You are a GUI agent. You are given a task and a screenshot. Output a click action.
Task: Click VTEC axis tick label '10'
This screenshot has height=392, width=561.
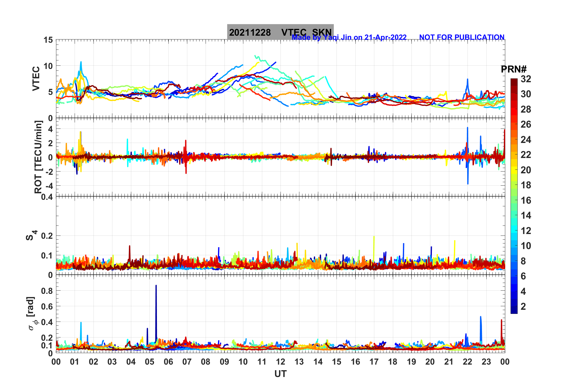click(48, 66)
